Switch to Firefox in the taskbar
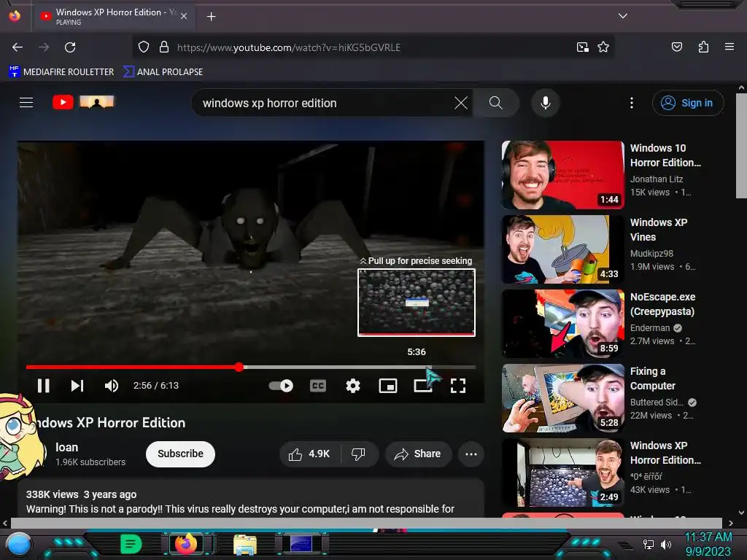 (x=186, y=544)
